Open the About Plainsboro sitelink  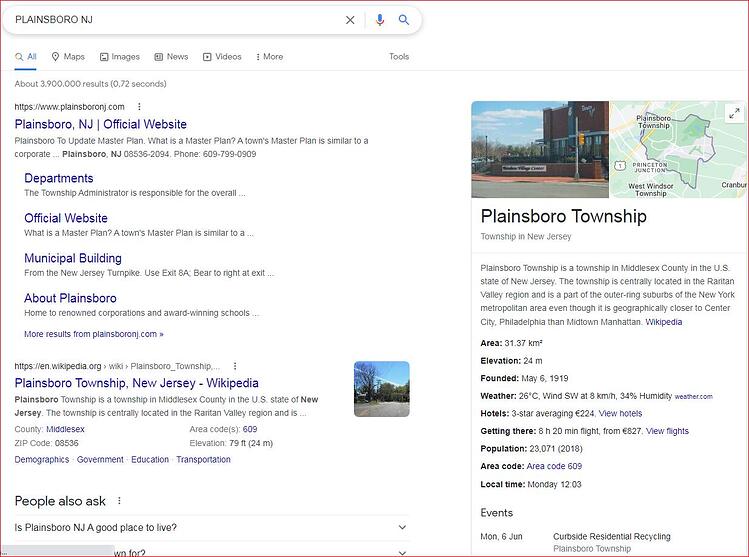(70, 298)
